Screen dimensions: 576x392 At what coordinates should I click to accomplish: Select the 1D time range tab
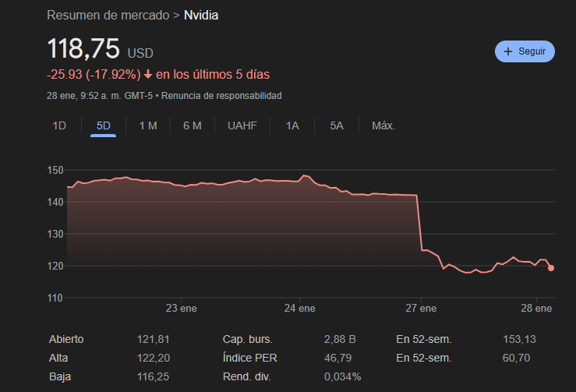coord(59,125)
